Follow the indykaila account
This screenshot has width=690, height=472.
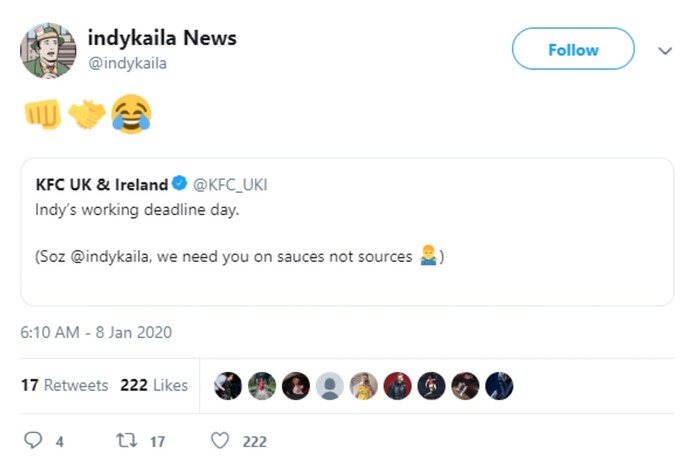[573, 49]
